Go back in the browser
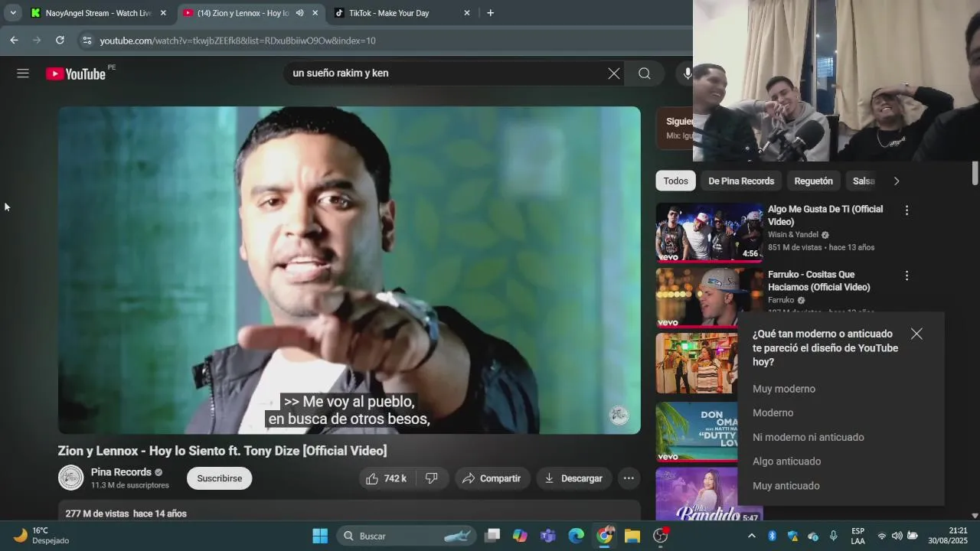 click(x=14, y=40)
